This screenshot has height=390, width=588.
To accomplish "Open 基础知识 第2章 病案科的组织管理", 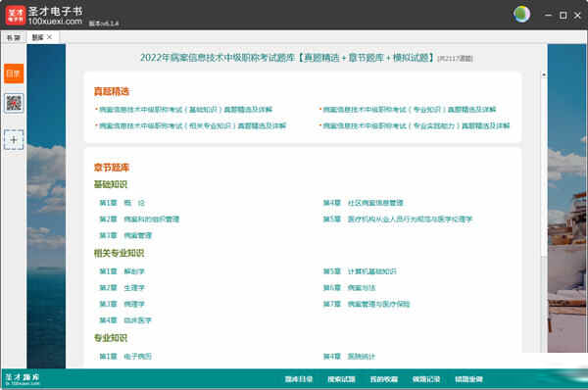I will 139,219.
